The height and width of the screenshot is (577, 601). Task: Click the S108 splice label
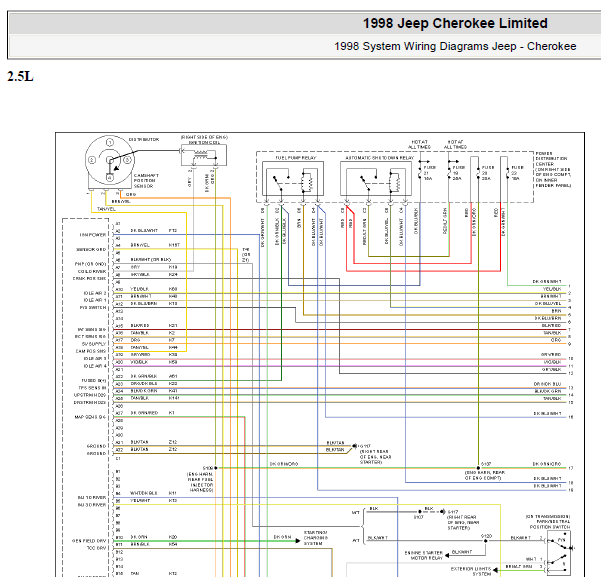(208, 468)
